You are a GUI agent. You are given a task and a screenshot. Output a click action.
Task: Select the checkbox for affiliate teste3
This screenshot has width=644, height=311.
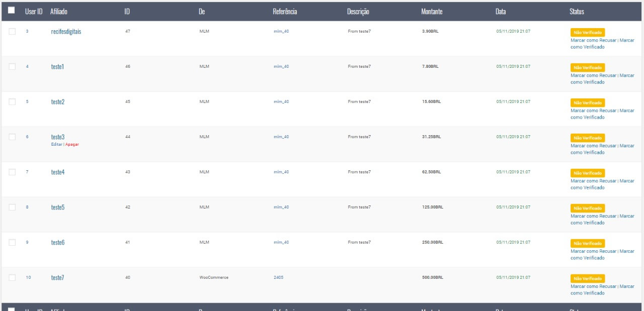pyautogui.click(x=13, y=137)
